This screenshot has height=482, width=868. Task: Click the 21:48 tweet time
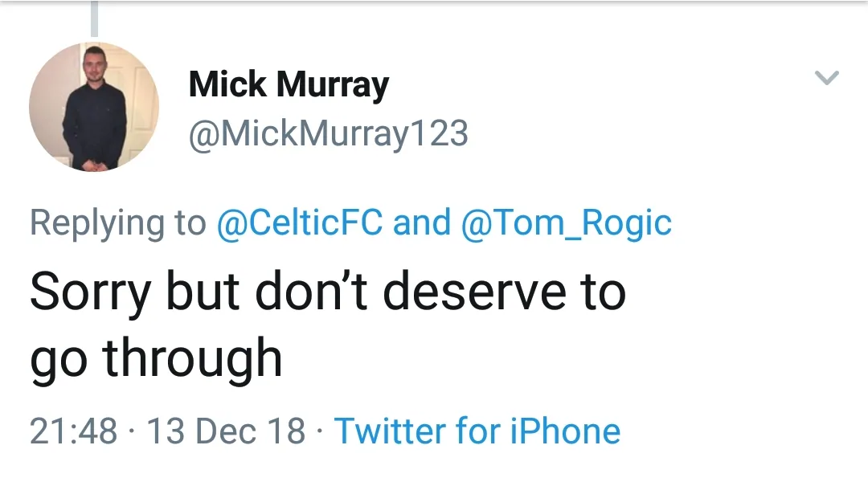pos(74,431)
